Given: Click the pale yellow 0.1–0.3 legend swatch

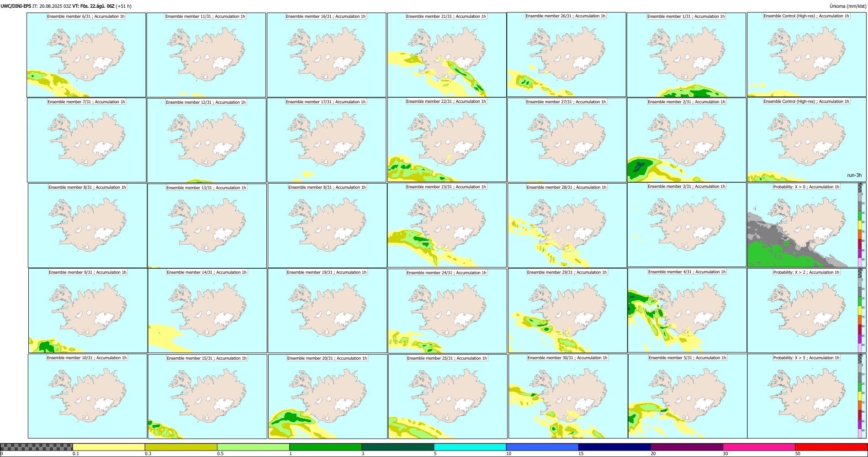Looking at the screenshot, I should (x=109, y=447).
